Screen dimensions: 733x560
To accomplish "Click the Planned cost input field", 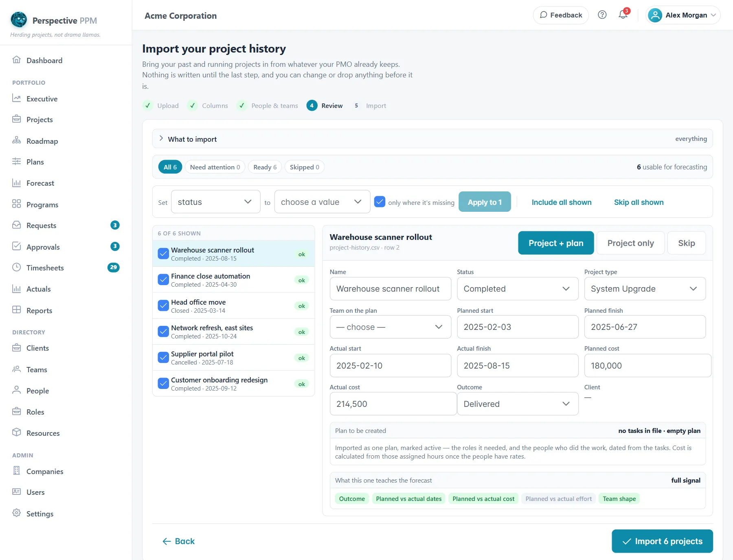I will coord(647,366).
